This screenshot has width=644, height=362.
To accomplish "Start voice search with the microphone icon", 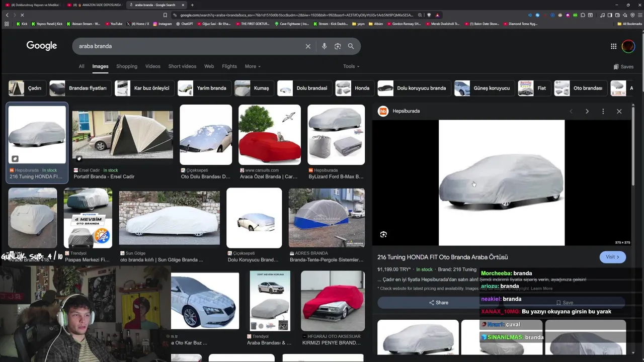I will [x=324, y=46].
